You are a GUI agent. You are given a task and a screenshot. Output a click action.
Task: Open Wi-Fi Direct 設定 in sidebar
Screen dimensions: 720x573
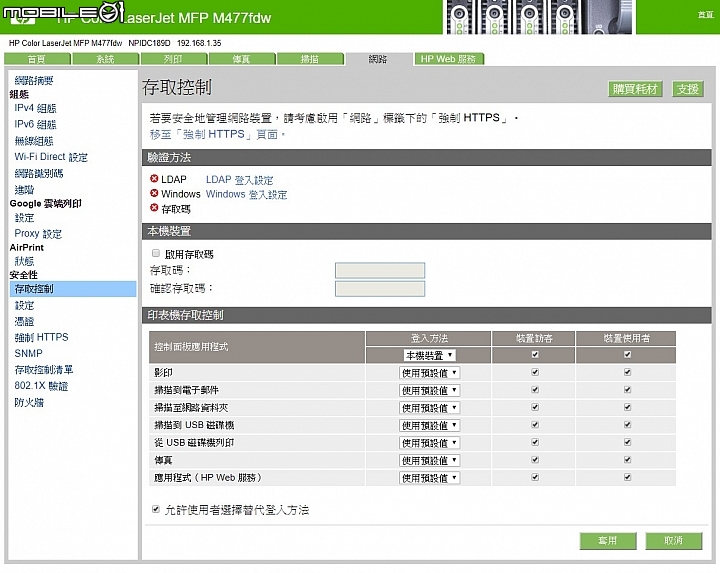(51, 157)
